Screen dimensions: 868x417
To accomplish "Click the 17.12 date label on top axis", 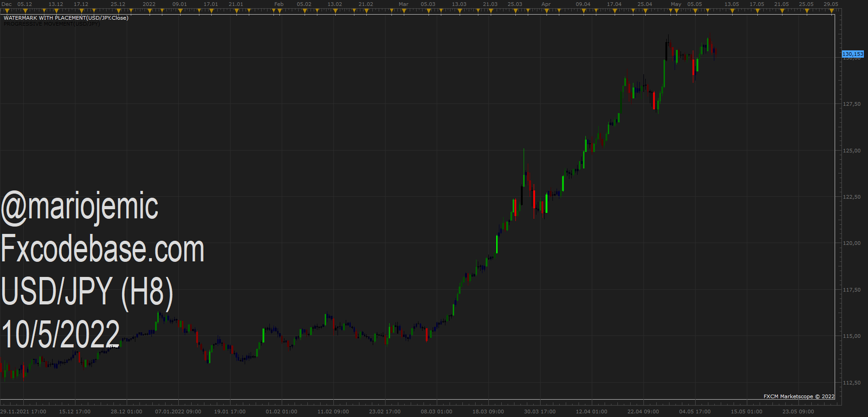I will 81,4.
